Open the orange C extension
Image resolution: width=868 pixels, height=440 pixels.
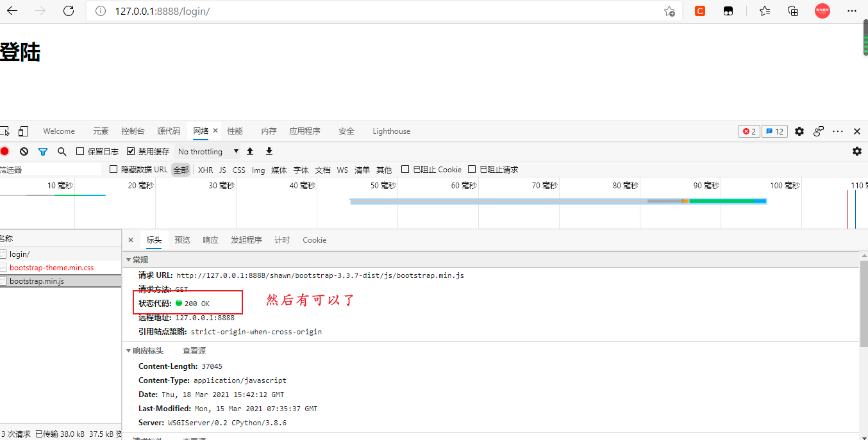(x=700, y=11)
